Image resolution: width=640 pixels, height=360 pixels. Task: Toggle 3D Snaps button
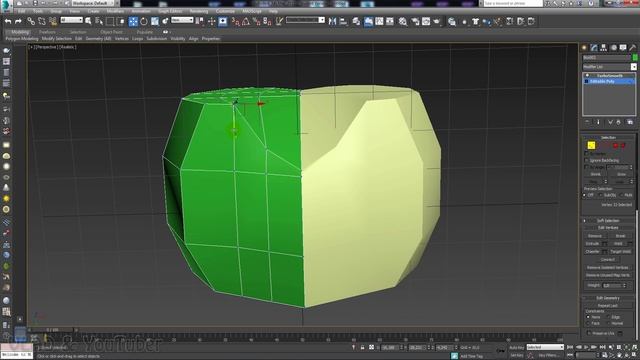pyautogui.click(x=236, y=21)
